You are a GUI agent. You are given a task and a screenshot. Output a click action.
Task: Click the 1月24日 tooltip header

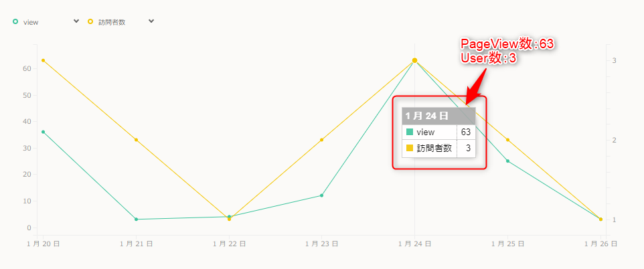coord(438,116)
